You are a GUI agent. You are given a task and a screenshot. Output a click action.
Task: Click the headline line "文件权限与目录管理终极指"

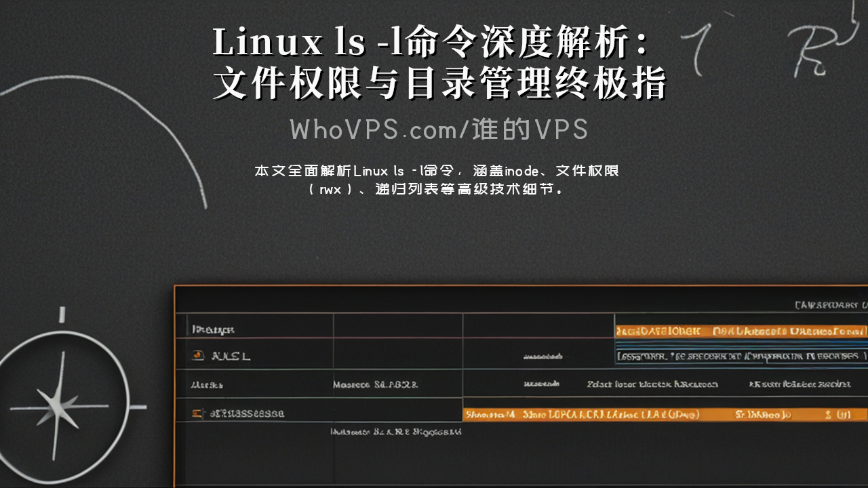point(440,85)
